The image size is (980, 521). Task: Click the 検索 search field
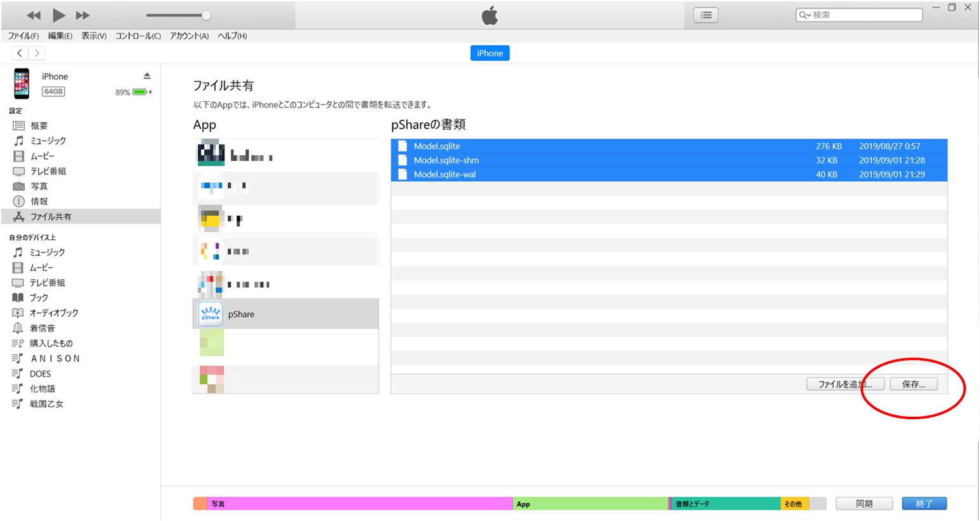(859, 15)
